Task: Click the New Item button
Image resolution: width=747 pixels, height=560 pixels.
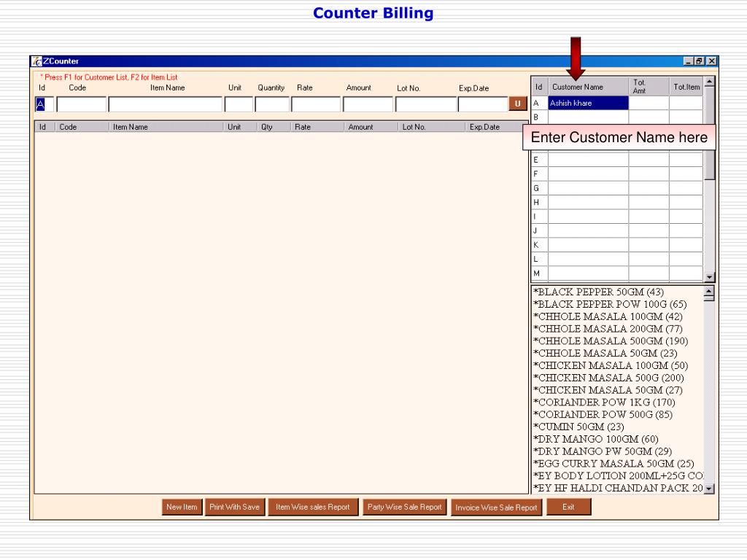Action: pos(182,507)
